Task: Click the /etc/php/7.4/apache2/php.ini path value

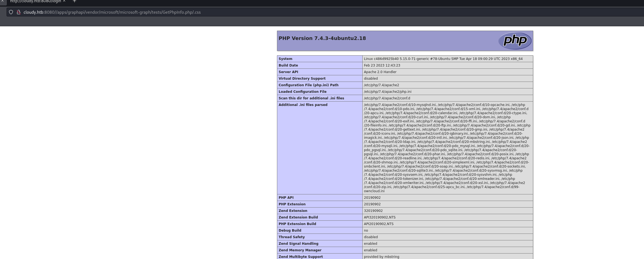Action: click(x=387, y=92)
